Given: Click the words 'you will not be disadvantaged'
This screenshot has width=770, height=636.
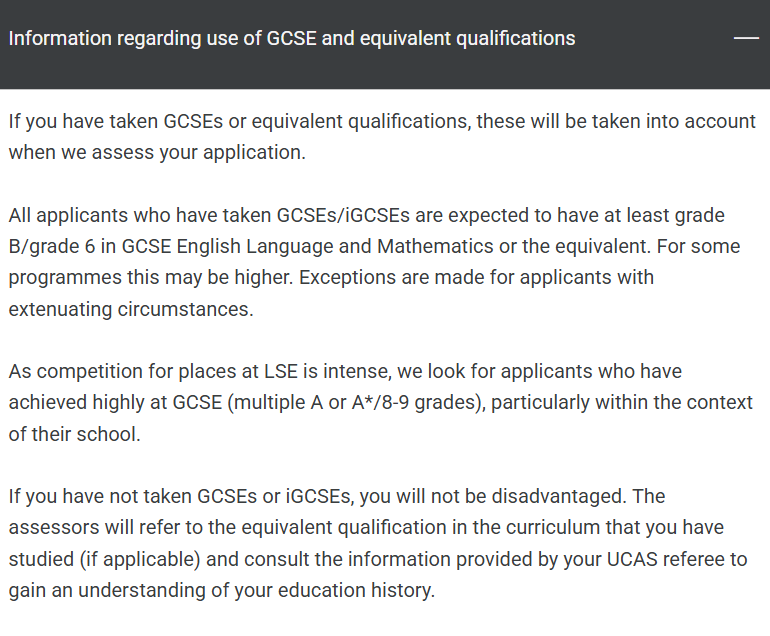Looking at the screenshot, I should click(493, 496).
